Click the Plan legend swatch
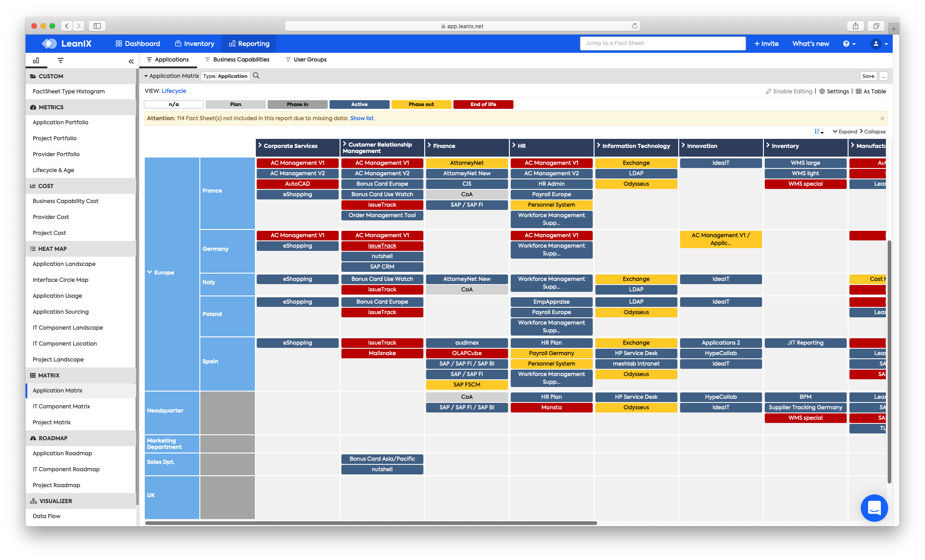This screenshot has width=925, height=560. tap(236, 104)
